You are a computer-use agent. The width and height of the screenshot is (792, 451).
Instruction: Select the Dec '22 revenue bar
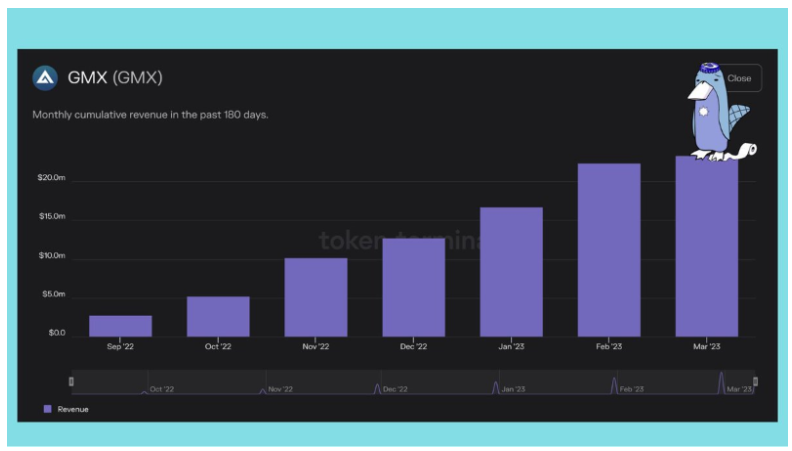tap(414, 287)
